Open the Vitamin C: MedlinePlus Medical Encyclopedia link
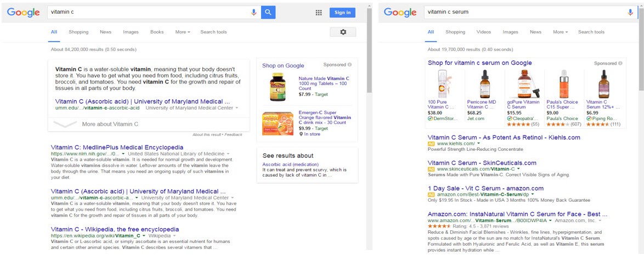The height and width of the screenshot is (255, 644). coord(117,147)
